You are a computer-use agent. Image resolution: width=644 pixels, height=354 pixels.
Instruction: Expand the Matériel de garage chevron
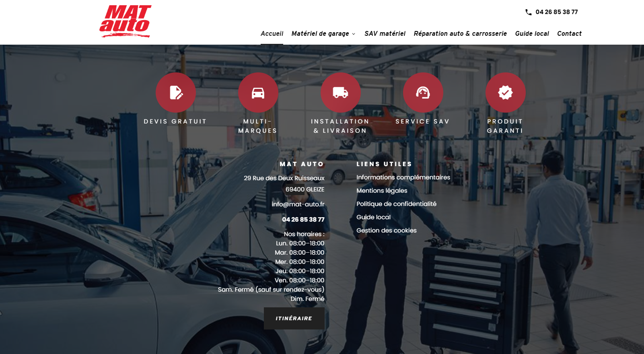point(354,34)
